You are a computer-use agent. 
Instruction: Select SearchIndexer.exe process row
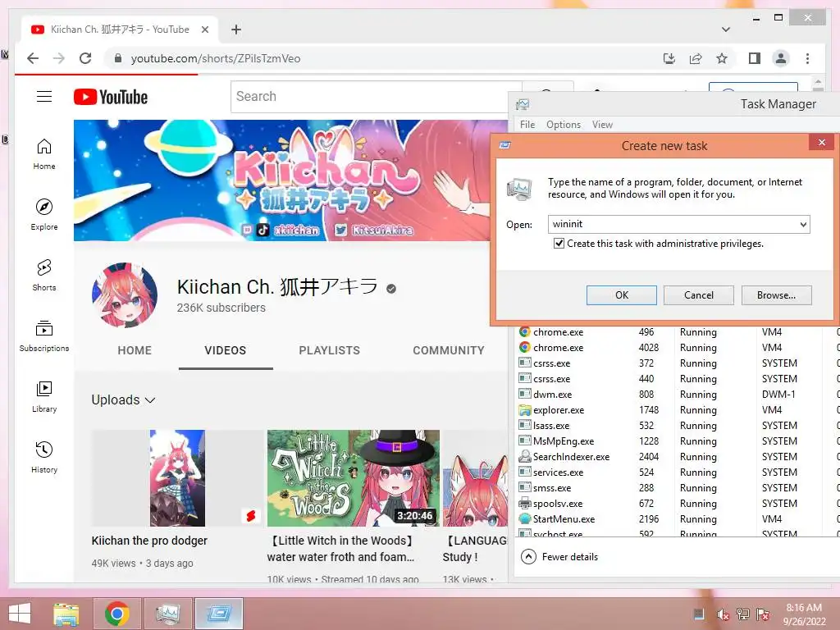(x=677, y=457)
